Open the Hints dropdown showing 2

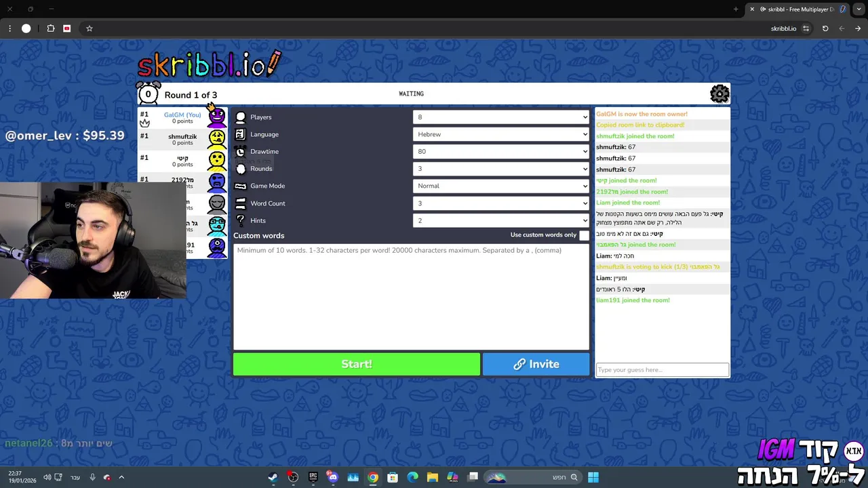point(501,220)
